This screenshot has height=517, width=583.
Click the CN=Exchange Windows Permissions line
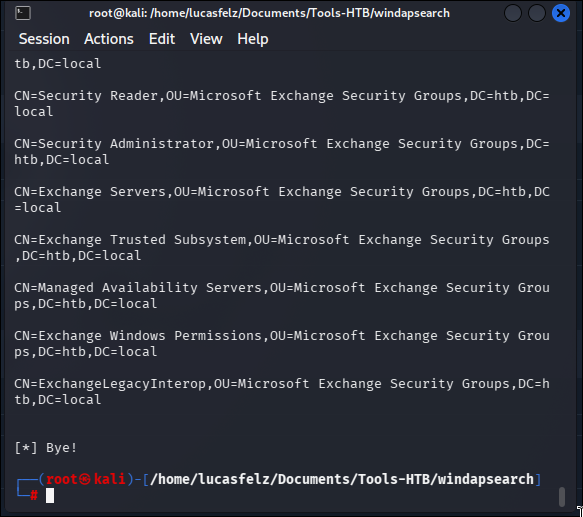point(282,344)
